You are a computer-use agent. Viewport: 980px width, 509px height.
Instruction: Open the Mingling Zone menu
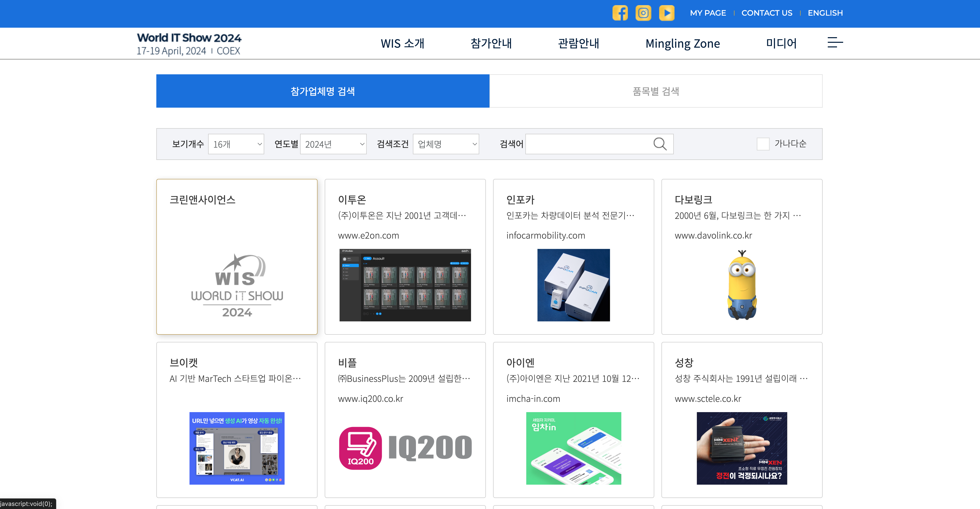682,44
